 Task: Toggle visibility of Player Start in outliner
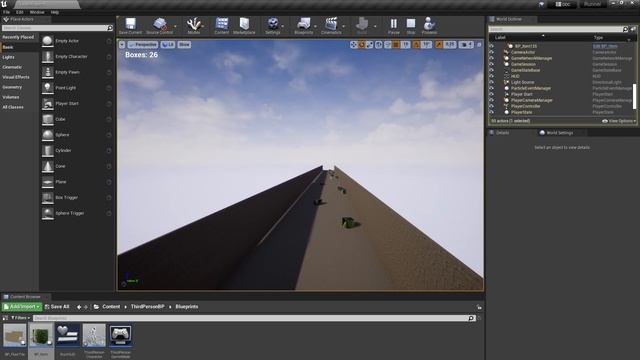[491, 94]
